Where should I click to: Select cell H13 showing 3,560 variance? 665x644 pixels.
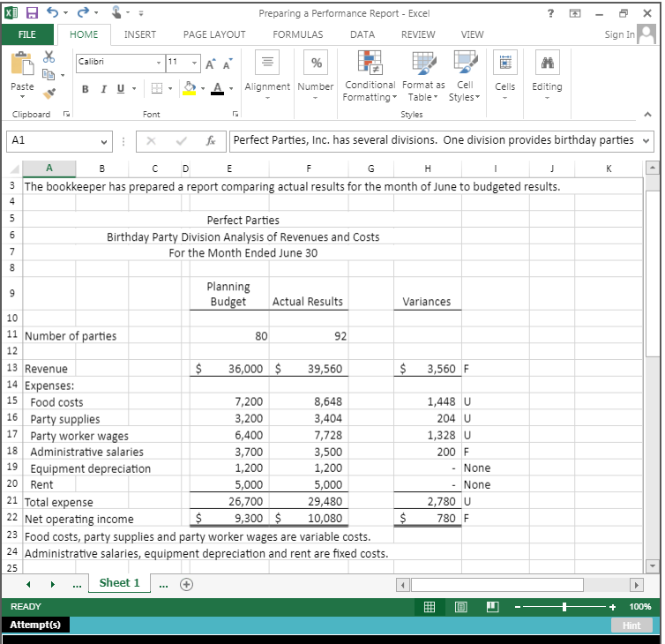[x=428, y=368]
